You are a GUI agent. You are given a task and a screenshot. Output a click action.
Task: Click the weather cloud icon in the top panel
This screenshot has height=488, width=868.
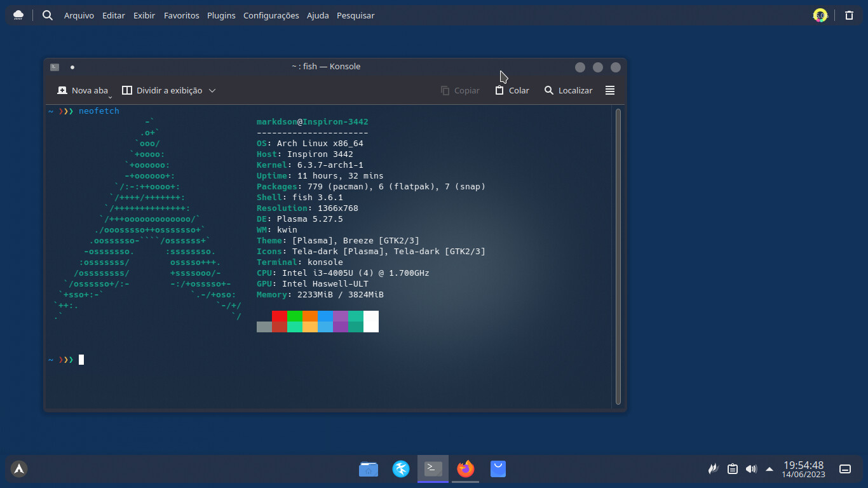click(x=18, y=15)
